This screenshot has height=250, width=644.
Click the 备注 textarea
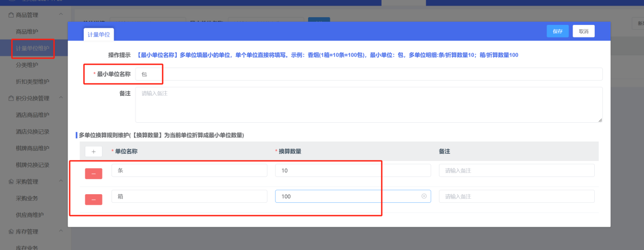pyautogui.click(x=369, y=104)
